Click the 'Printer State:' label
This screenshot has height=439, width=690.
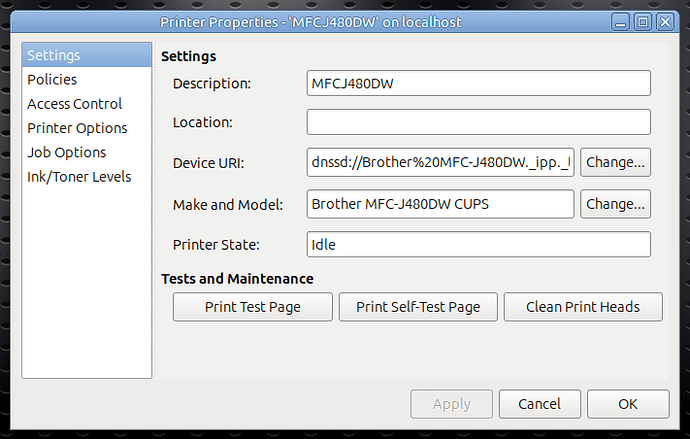(x=216, y=245)
